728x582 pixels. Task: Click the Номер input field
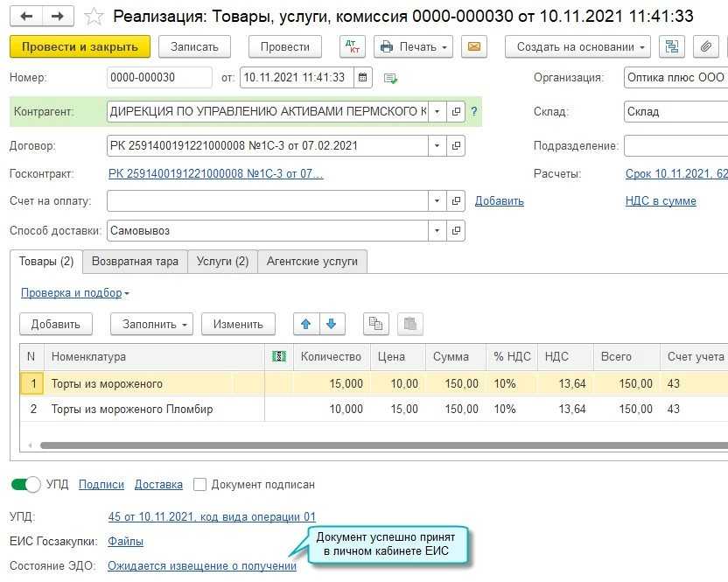point(159,78)
